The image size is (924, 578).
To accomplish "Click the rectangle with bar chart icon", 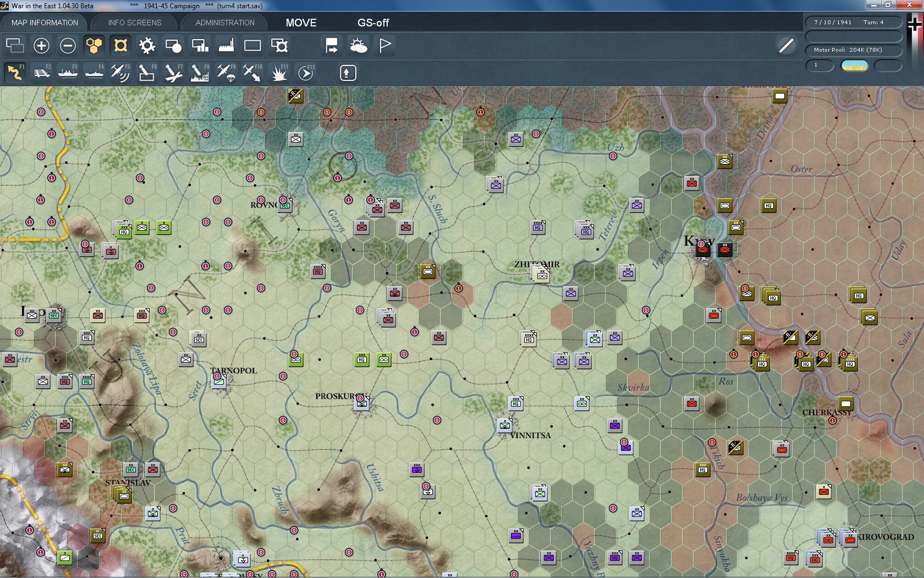I will (200, 45).
